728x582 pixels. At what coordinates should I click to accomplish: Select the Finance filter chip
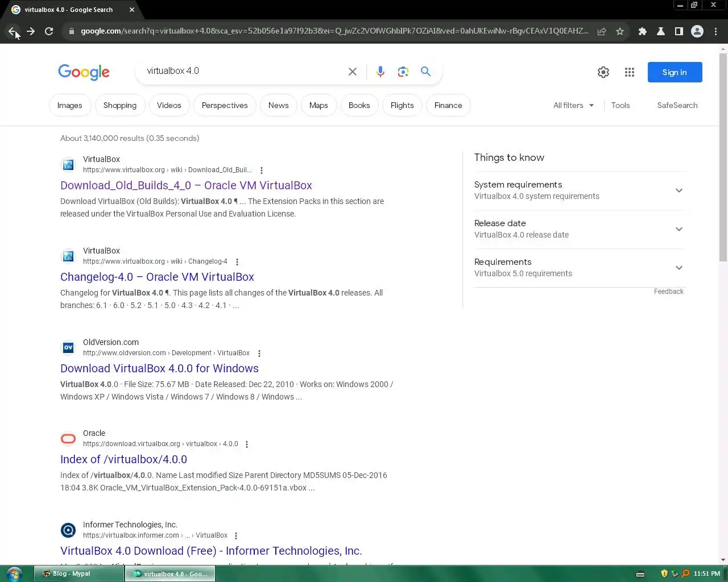click(x=448, y=106)
